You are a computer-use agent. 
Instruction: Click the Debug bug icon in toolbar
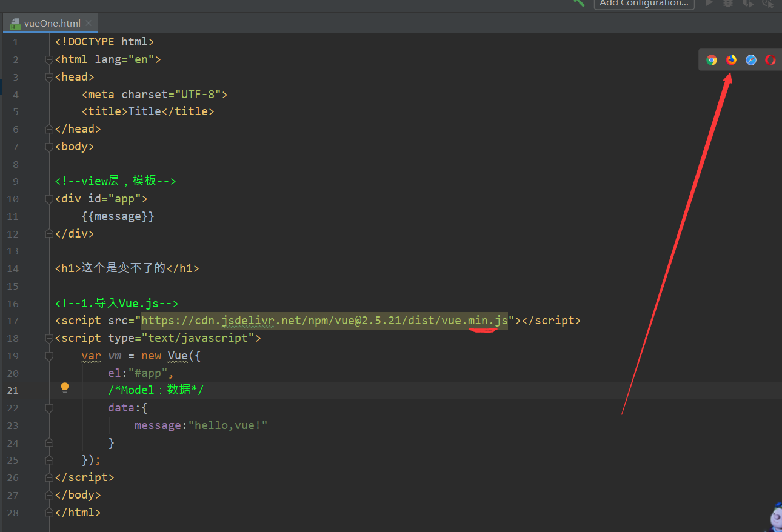(728, 2)
